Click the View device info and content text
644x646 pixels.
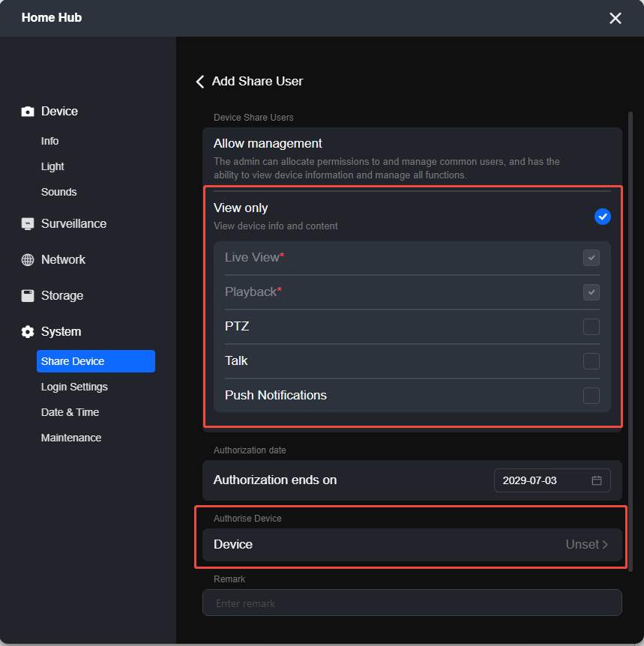[x=275, y=226]
